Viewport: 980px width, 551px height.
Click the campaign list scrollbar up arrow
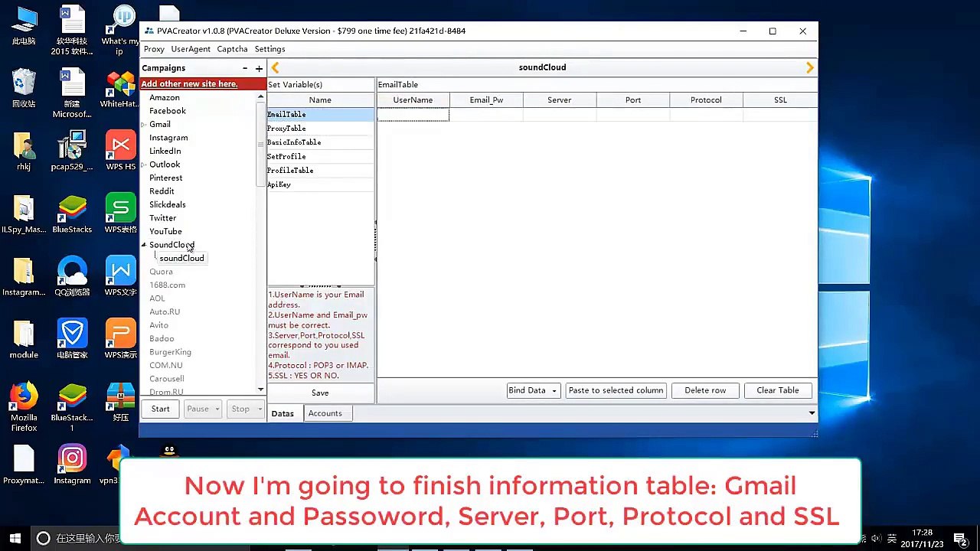(x=260, y=96)
